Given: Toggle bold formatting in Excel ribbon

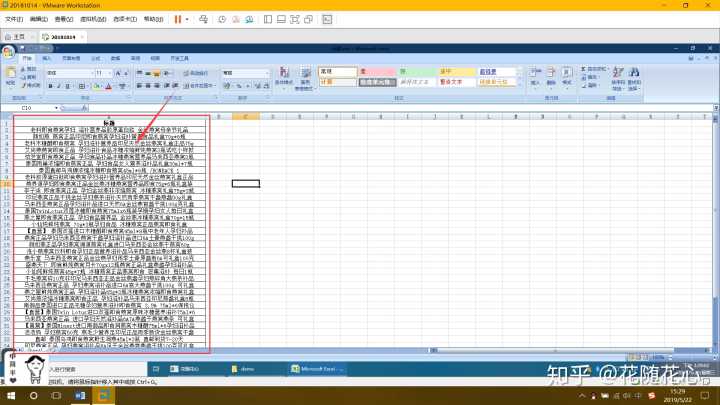Looking at the screenshot, I should point(50,86).
